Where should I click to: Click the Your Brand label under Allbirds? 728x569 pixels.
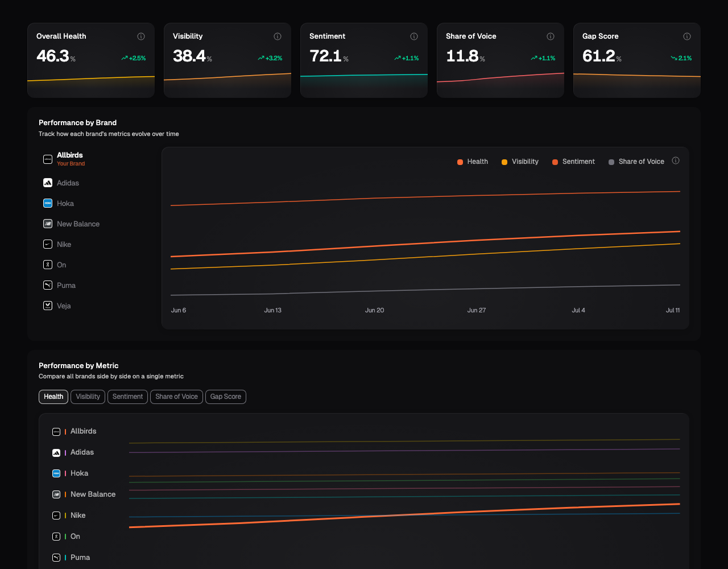[71, 164]
